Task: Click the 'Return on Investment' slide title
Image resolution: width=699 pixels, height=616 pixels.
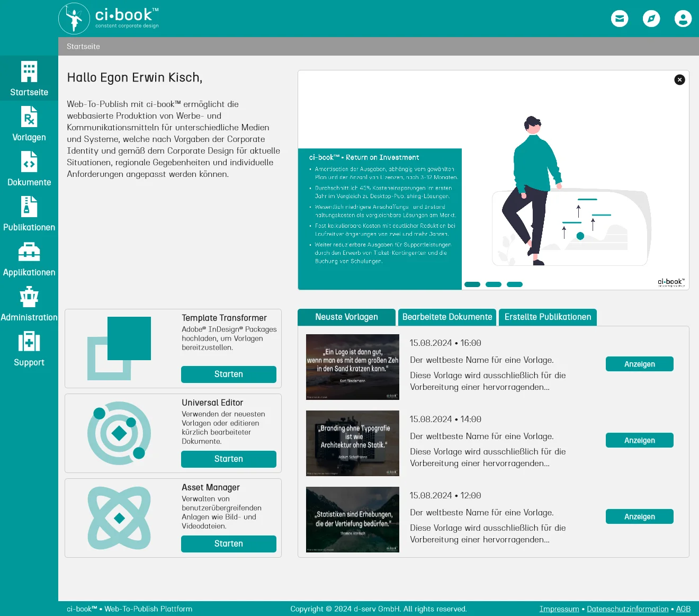Action: point(364,157)
